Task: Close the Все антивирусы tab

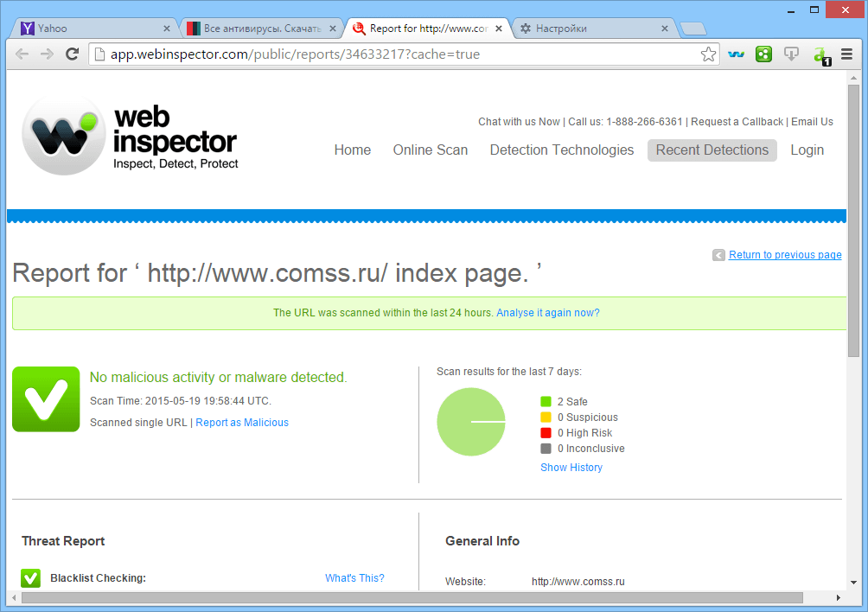Action: click(333, 29)
